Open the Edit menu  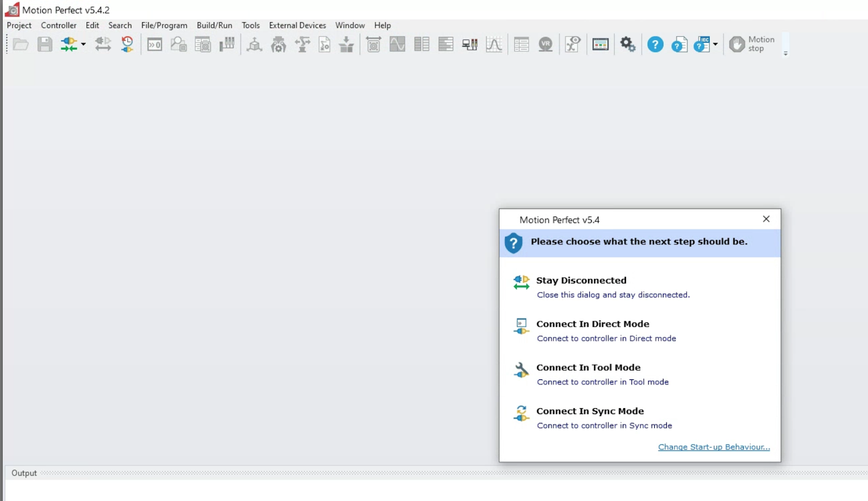click(x=92, y=26)
